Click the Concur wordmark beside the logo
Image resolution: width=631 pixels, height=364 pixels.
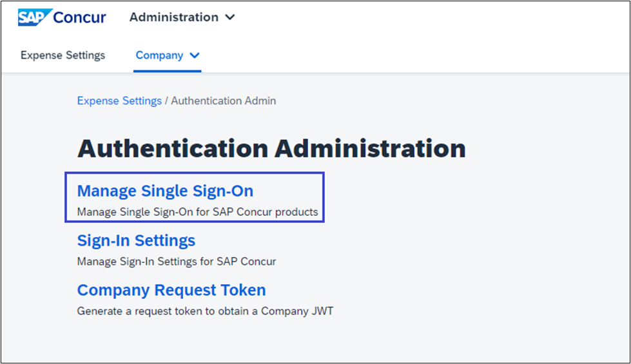[x=79, y=17]
